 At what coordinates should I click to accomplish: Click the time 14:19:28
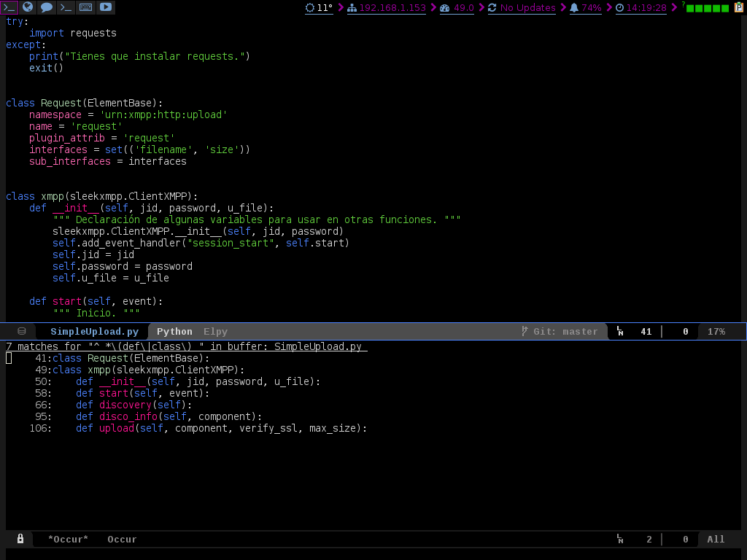pyautogui.click(x=646, y=7)
